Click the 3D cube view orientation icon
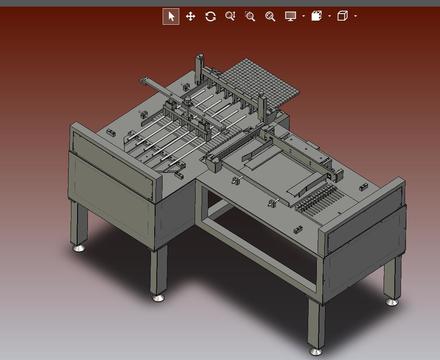440x360 pixels. (x=343, y=16)
